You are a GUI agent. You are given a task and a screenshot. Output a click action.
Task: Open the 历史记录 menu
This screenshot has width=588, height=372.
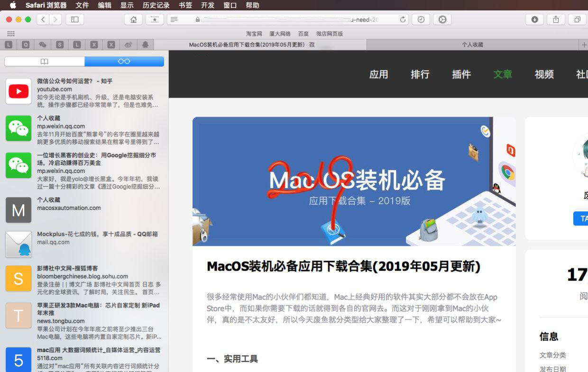click(156, 5)
